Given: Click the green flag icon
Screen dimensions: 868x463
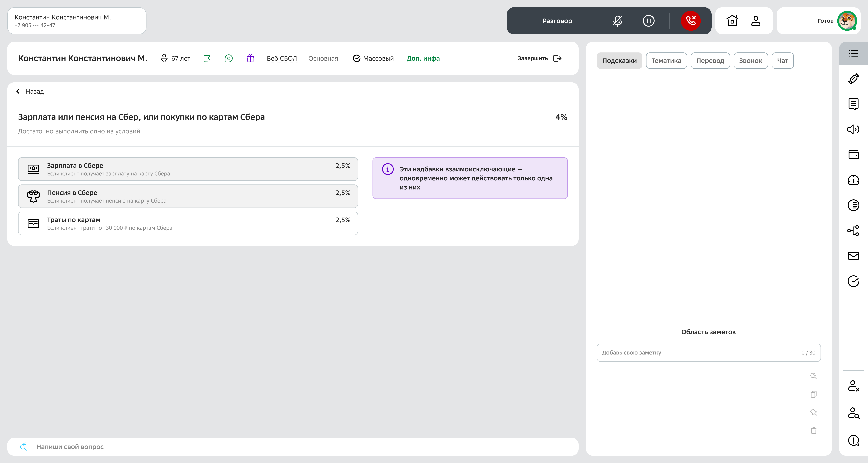Looking at the screenshot, I should pos(207,59).
